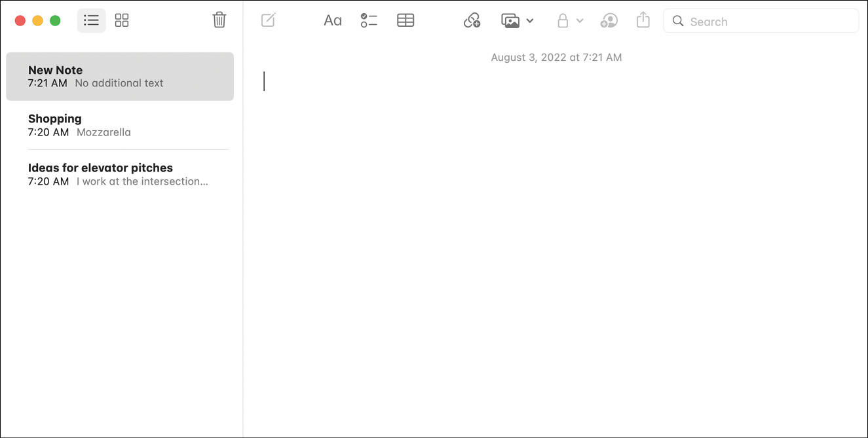The height and width of the screenshot is (438, 868).
Task: Delete the current note with the trash icon
Action: [219, 20]
